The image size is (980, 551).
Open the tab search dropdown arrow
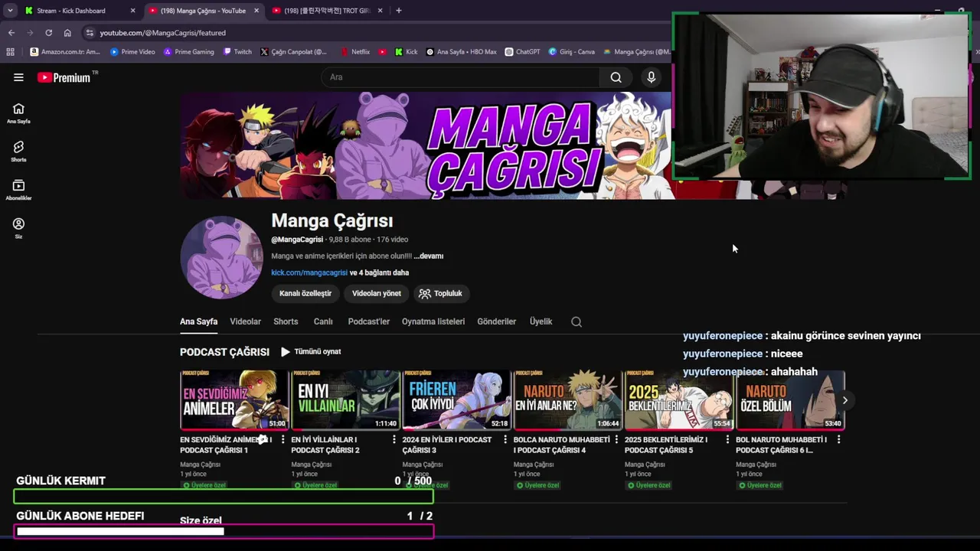click(10, 11)
